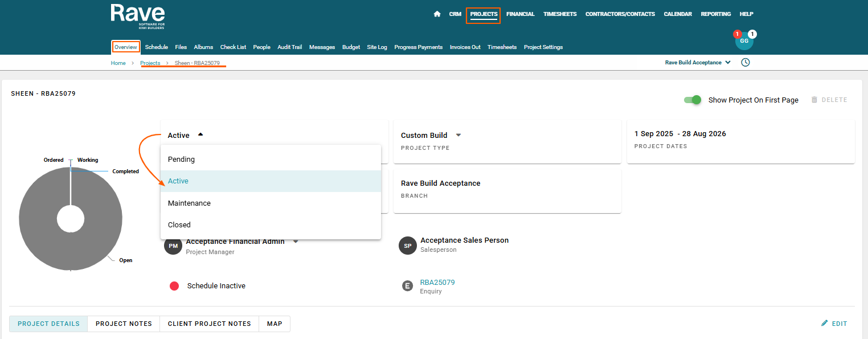This screenshot has width=868, height=339.
Task: Select Active status option in list
Action: pyautogui.click(x=271, y=181)
